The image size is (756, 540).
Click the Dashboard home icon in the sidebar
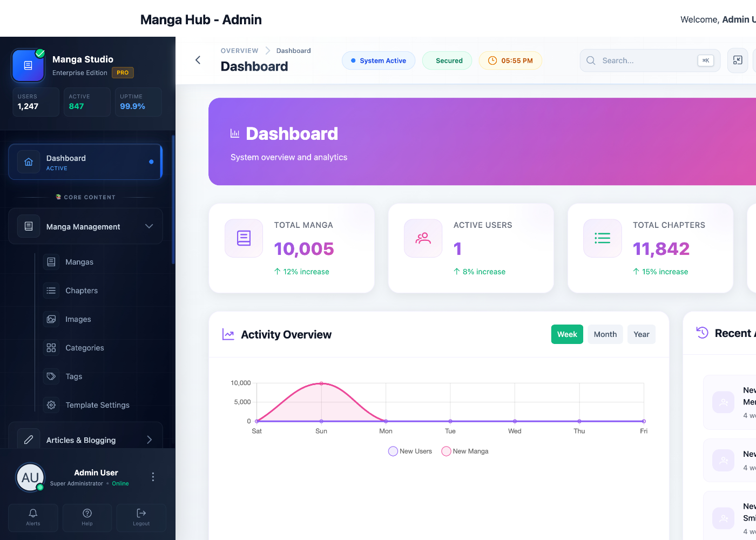(29, 162)
